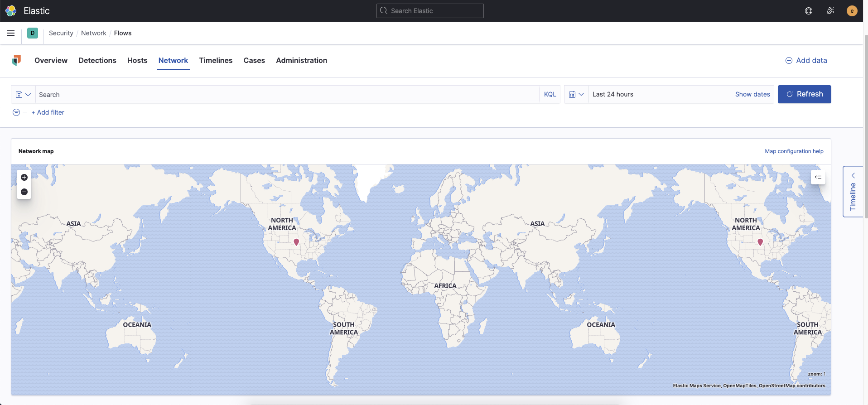Click the Network map panel title
The image size is (868, 405).
pos(36,151)
